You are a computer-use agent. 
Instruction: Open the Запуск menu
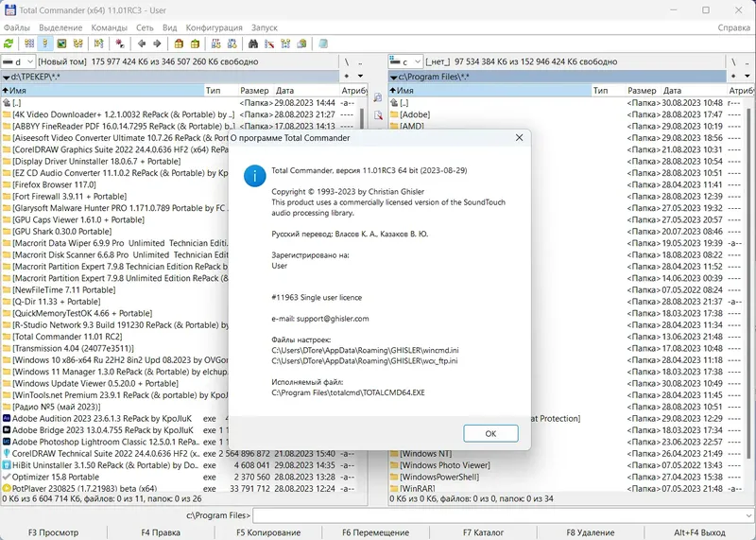coord(265,27)
